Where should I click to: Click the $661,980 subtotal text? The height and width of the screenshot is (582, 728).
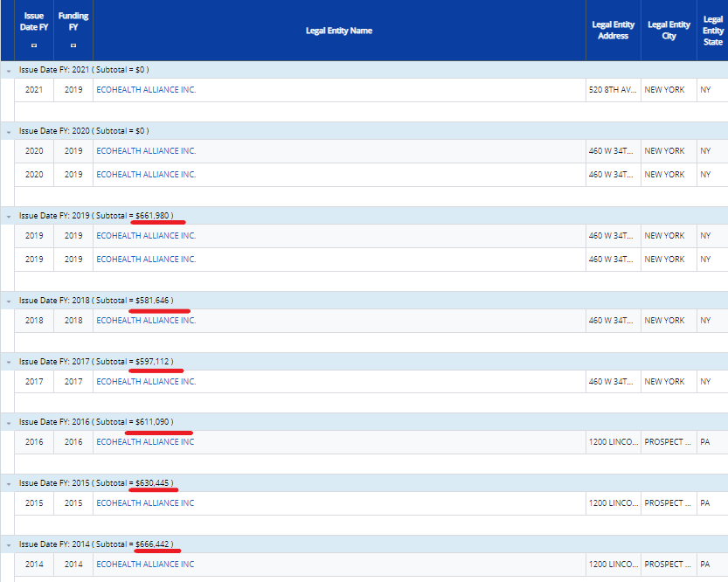pos(152,216)
